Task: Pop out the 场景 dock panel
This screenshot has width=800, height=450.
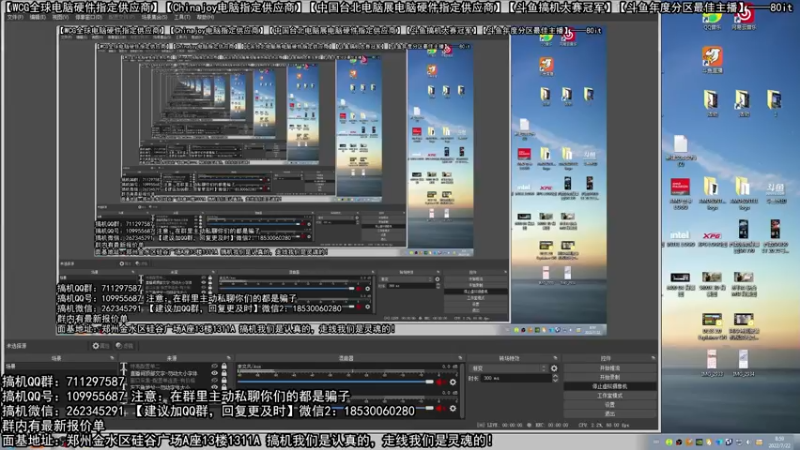Action: point(112,358)
